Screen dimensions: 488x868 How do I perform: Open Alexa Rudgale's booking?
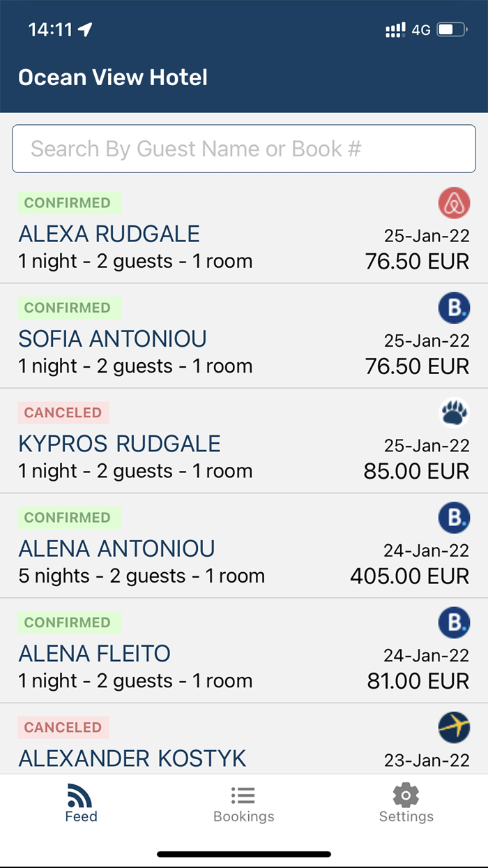pos(109,234)
